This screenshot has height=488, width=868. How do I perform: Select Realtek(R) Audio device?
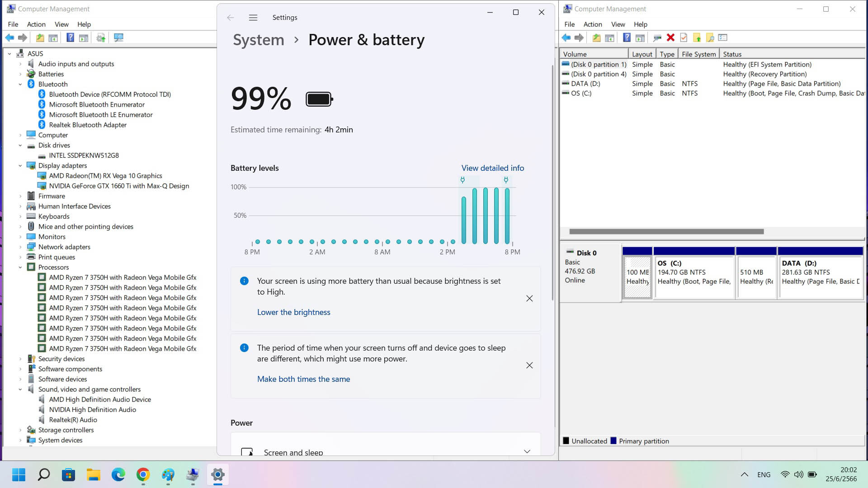pos(73,420)
